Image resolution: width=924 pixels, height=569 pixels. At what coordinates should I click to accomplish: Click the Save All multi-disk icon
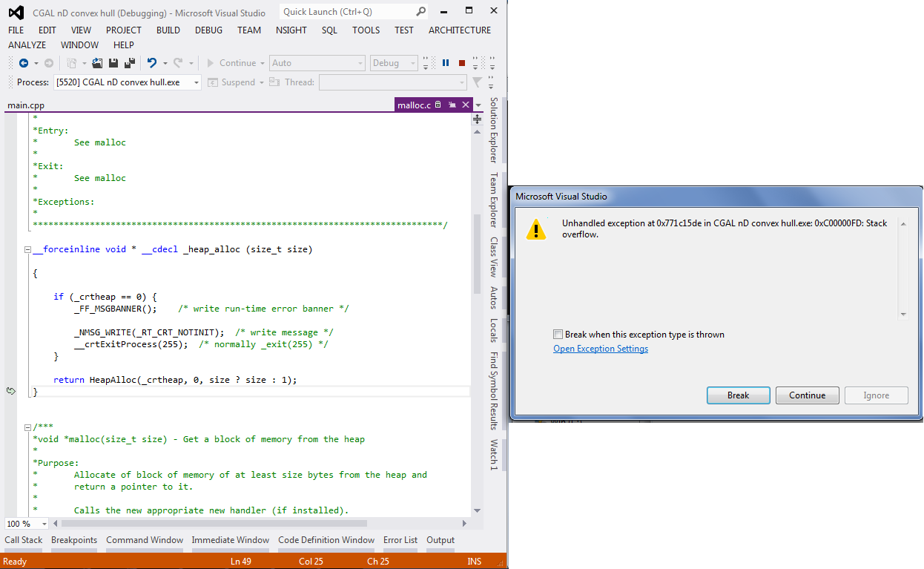(x=130, y=63)
